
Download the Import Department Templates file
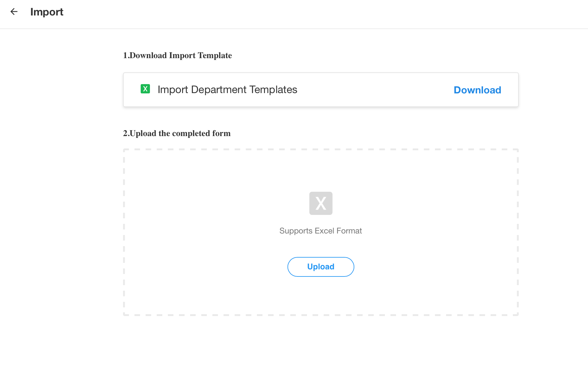477,90
